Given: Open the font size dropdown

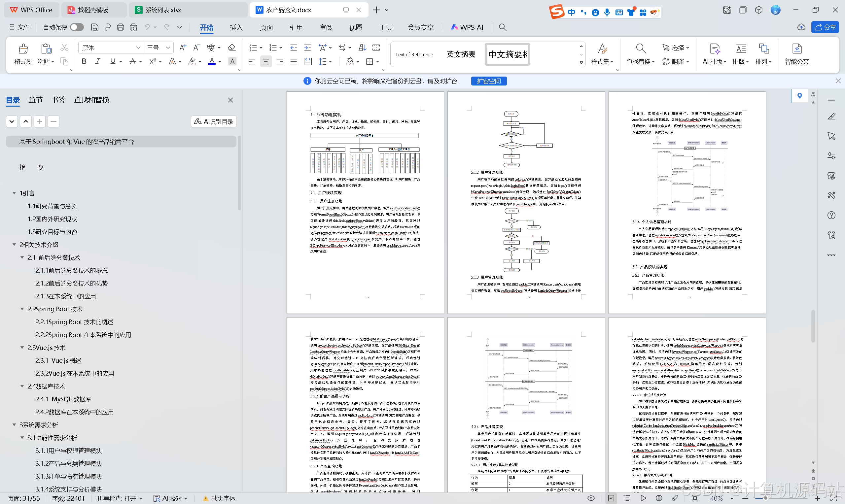Looking at the screenshot, I should (168, 48).
